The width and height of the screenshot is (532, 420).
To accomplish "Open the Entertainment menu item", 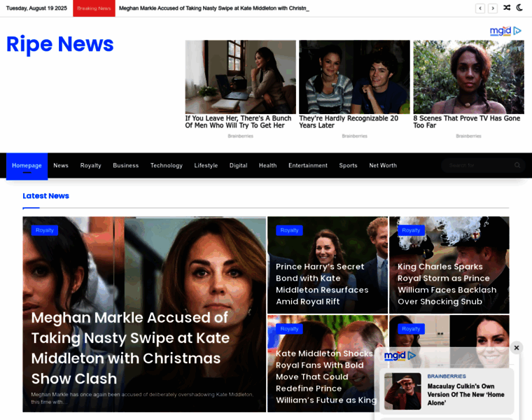I will [308, 166].
